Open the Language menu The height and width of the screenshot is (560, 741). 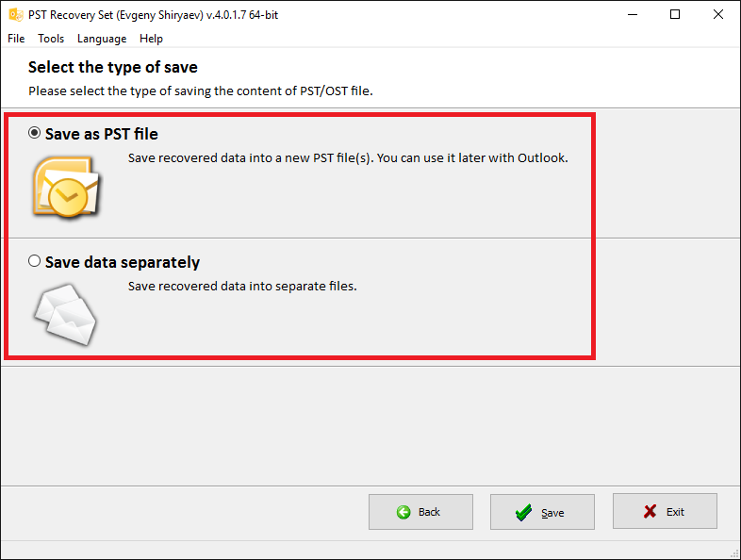tap(102, 39)
